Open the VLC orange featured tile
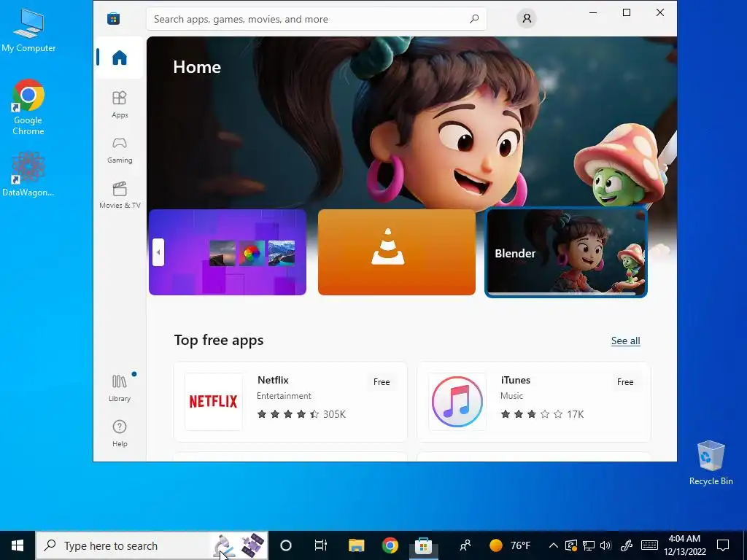 tap(397, 252)
